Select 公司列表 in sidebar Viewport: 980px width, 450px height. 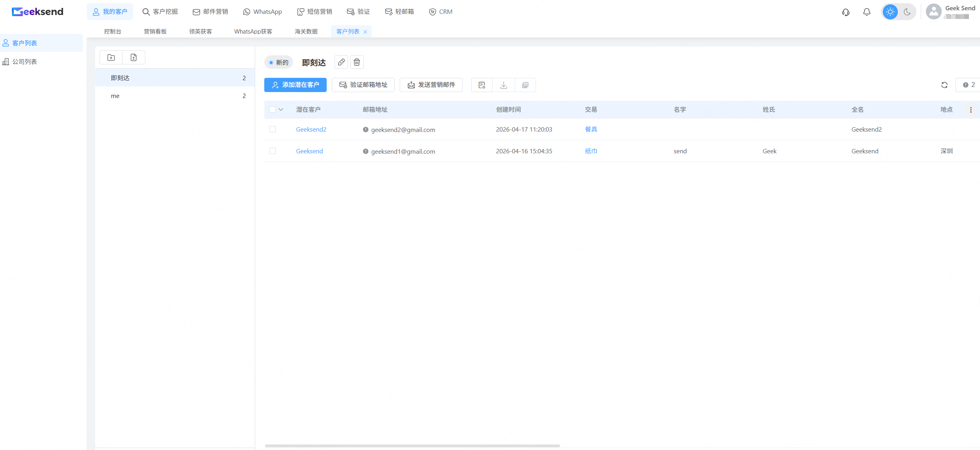(x=41, y=62)
